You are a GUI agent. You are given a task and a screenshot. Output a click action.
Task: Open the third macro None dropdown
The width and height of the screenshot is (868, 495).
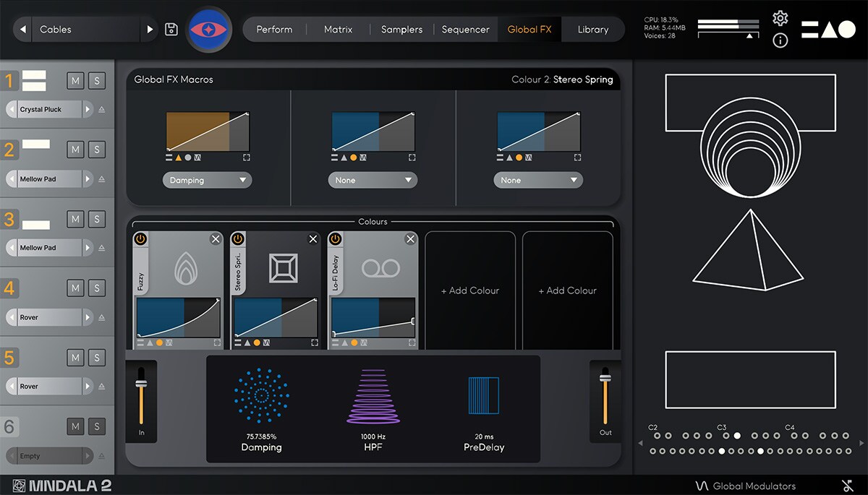point(537,180)
